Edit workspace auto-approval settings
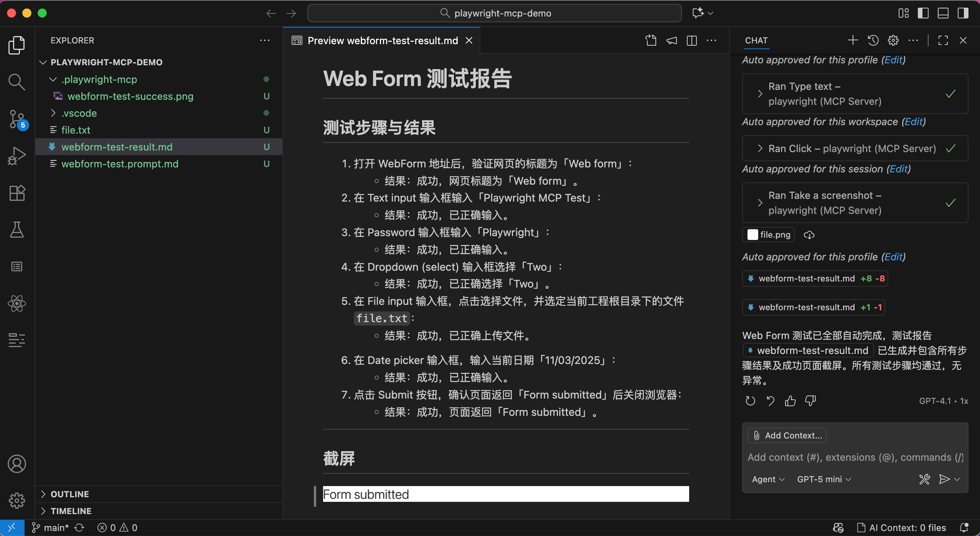Image resolution: width=980 pixels, height=536 pixels. (x=914, y=122)
